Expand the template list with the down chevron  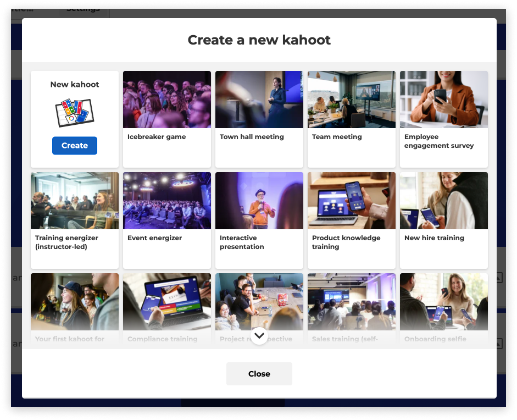pos(259,335)
